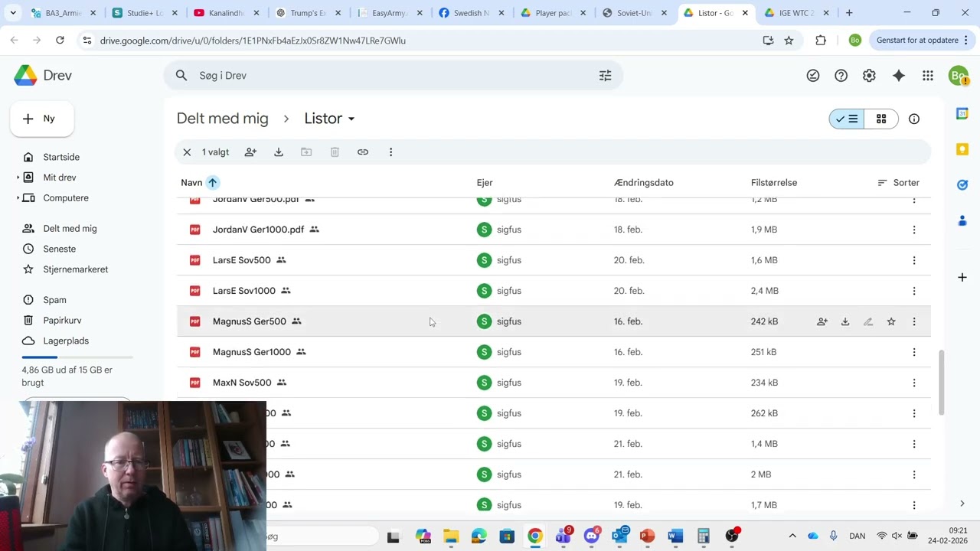The height and width of the screenshot is (551, 980).
Task: Share MagnusS Ger500 via row icon
Action: [822, 321]
